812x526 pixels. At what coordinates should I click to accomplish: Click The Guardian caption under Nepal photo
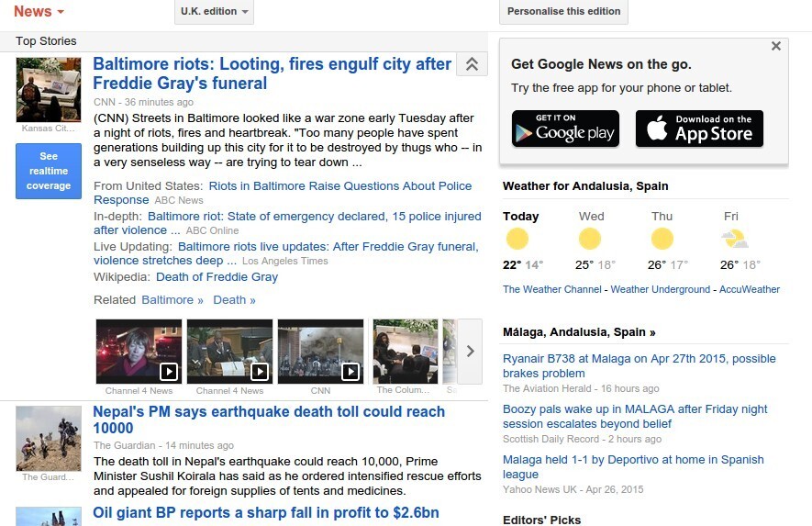[x=48, y=476]
